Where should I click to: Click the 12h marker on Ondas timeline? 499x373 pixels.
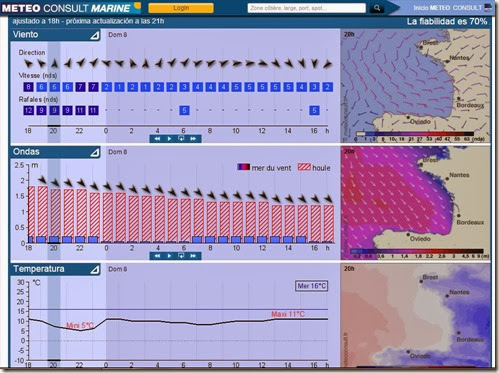(262, 248)
